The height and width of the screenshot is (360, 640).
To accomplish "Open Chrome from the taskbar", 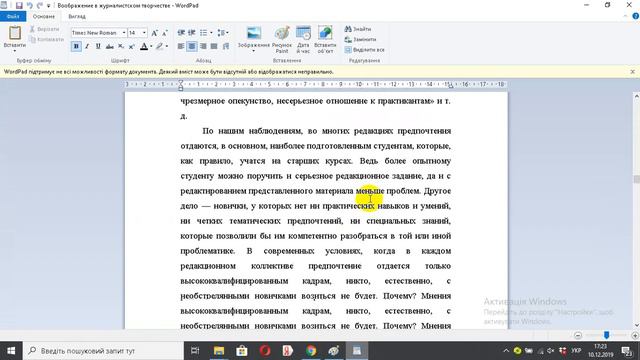I will tap(311, 351).
